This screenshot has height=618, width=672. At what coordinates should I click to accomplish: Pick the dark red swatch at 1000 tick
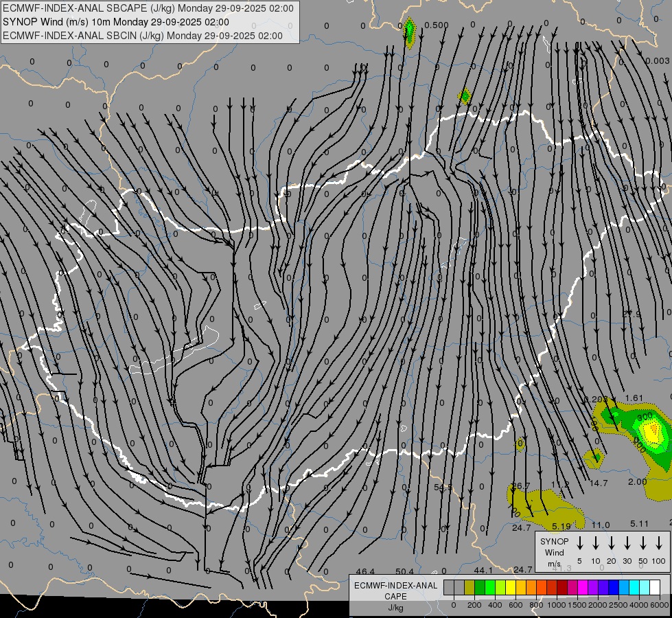click(x=562, y=587)
